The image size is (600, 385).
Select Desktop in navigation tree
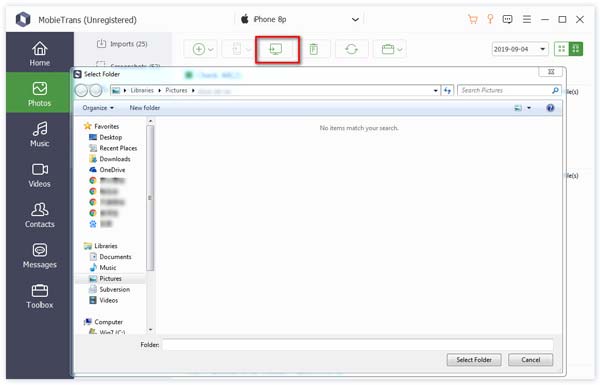click(x=106, y=137)
